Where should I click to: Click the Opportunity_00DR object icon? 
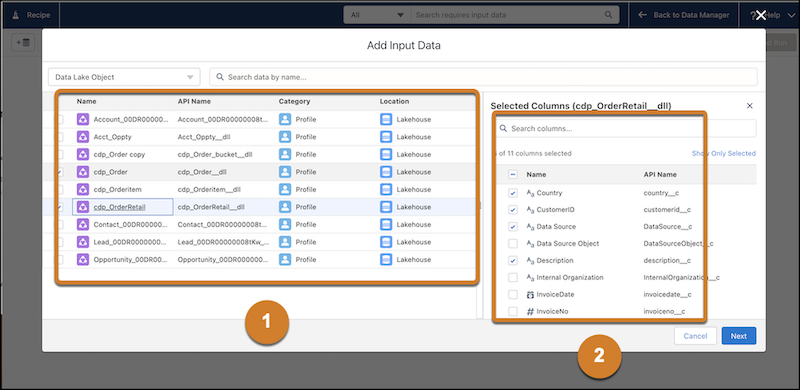[83, 259]
